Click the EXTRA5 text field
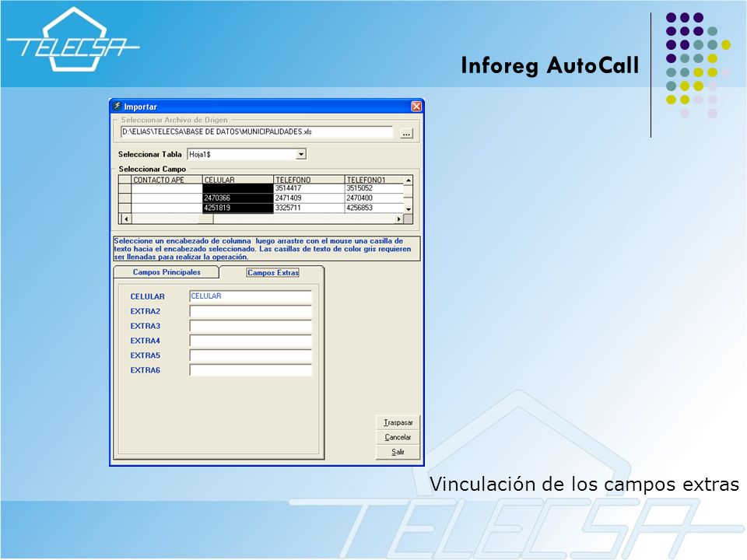 point(251,355)
